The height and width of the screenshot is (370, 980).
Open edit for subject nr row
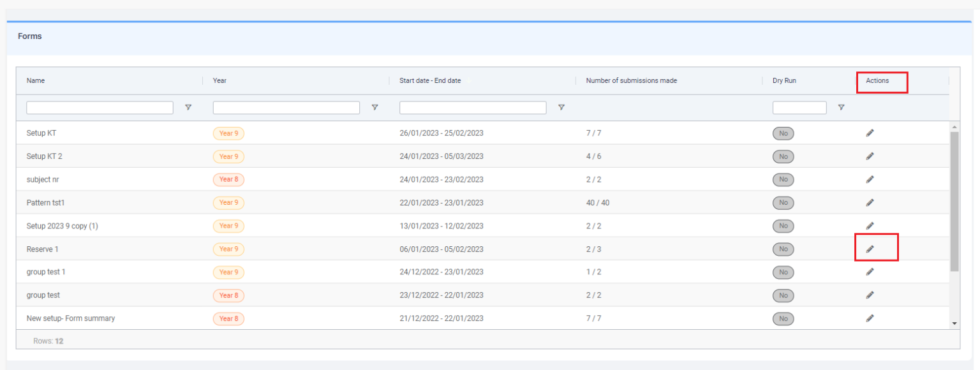tap(870, 179)
